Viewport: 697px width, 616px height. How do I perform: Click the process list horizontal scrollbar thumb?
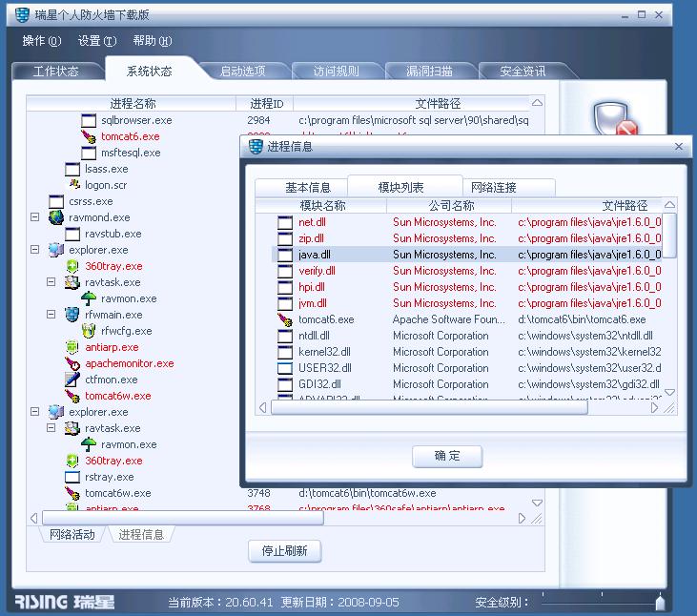pyautogui.click(x=183, y=518)
